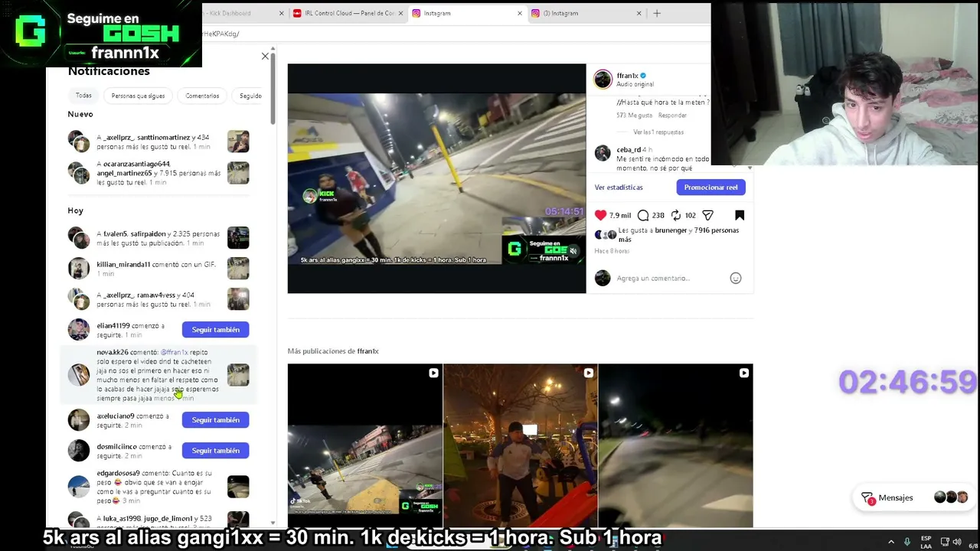This screenshot has width=980, height=551.
Task: Follow back axeluciano9 with Seguir también
Action: point(216,420)
